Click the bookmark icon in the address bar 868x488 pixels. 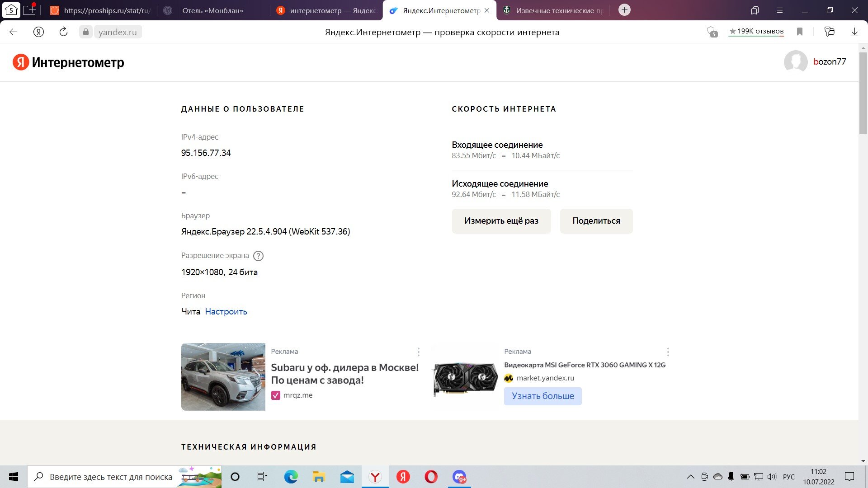pyautogui.click(x=800, y=32)
